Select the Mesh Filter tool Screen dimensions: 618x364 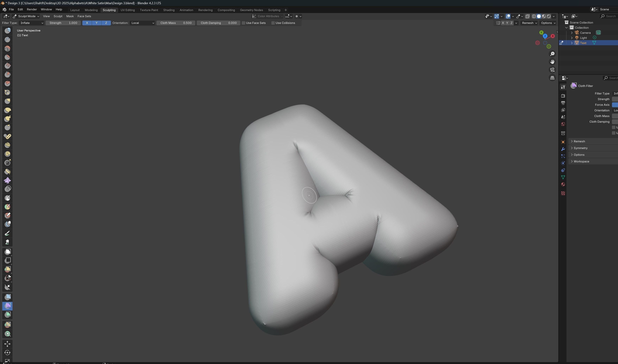[x=7, y=297]
